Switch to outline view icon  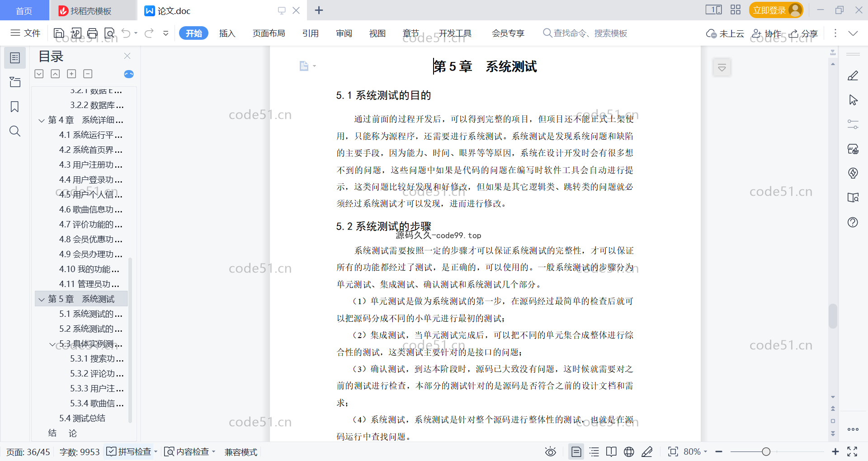[594, 452]
